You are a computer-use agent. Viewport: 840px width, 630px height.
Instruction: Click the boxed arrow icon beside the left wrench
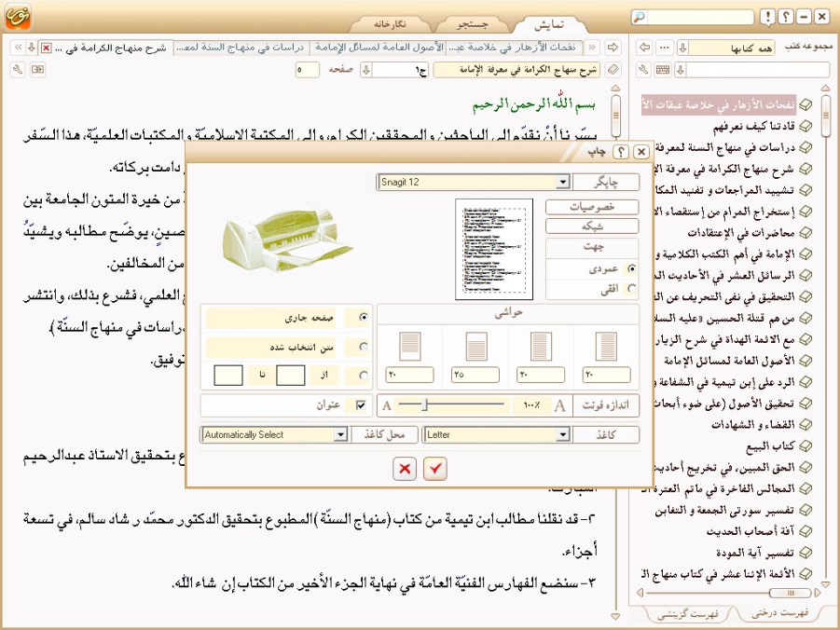37,70
